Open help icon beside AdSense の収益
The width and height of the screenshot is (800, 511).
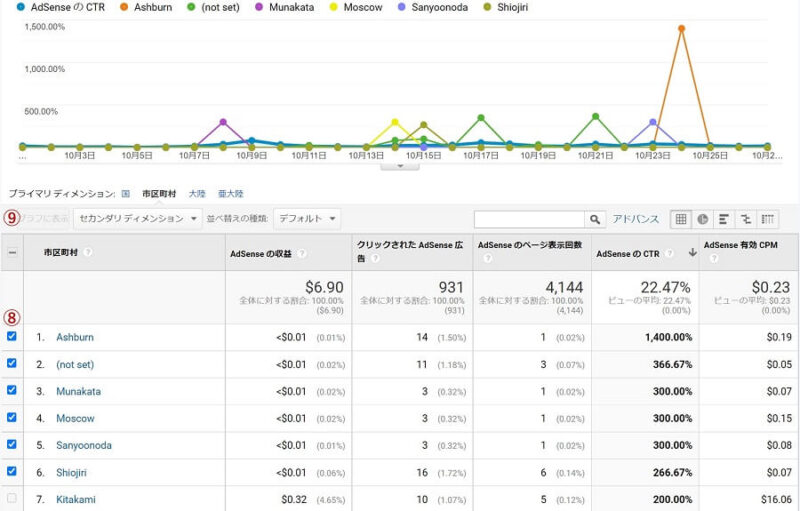click(x=302, y=253)
